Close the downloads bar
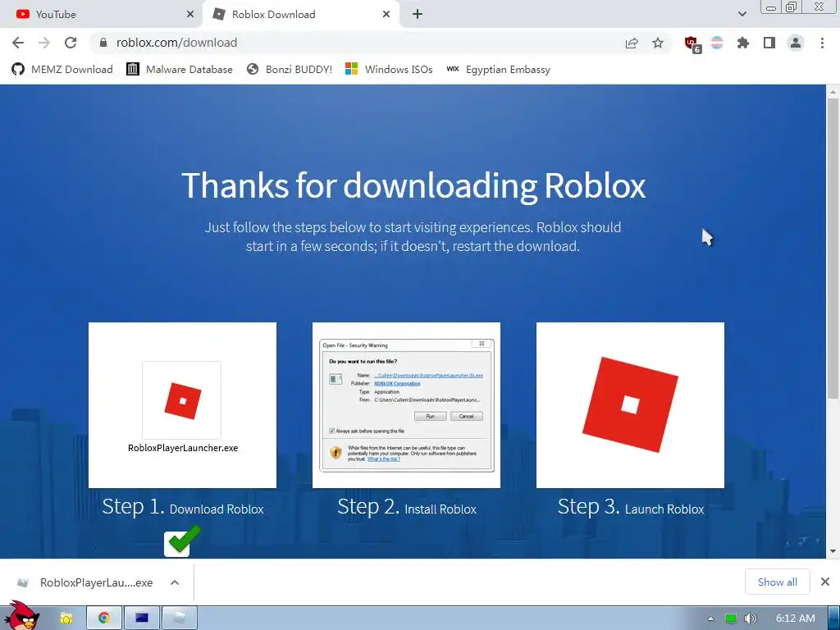Viewport: 840px width, 630px height. pos(825,582)
